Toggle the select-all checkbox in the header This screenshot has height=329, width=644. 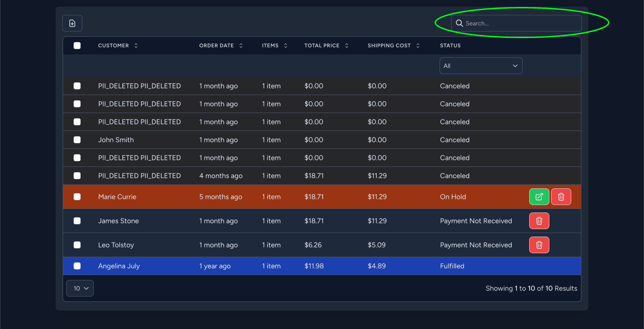pos(77,45)
